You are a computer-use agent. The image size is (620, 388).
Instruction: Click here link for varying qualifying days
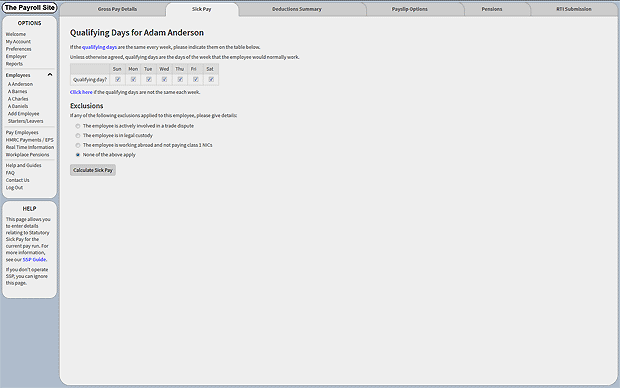[x=81, y=92]
